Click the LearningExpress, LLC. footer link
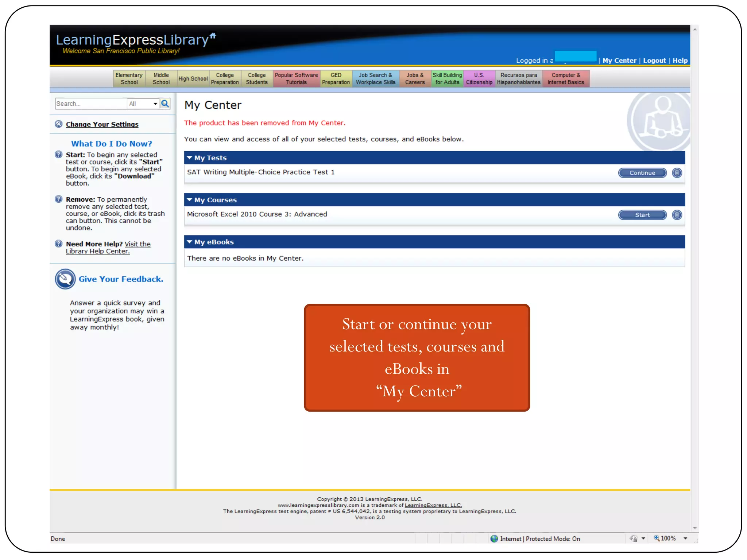The image size is (747, 560). click(433, 505)
